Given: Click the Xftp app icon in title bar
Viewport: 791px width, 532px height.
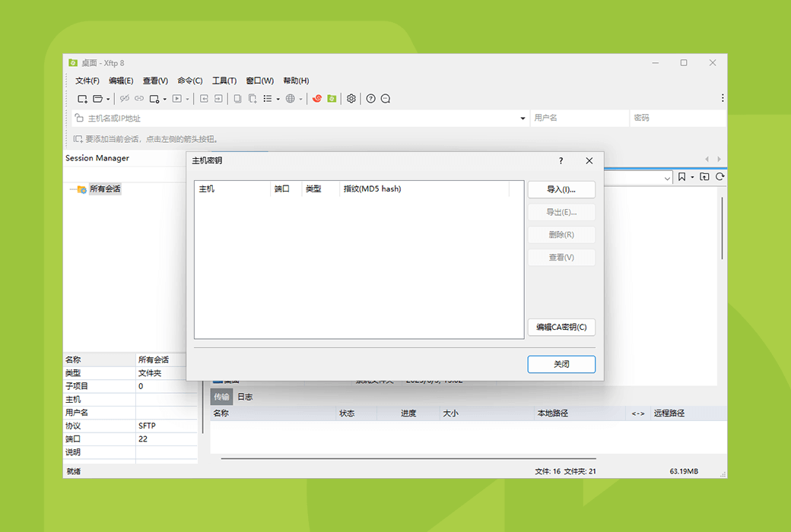Looking at the screenshot, I should click(73, 62).
